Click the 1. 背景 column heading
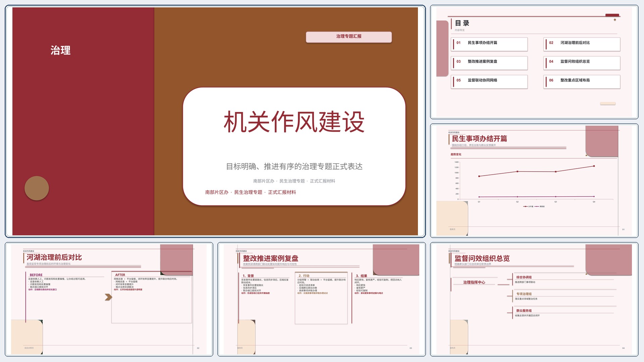This screenshot has height=362, width=644. (x=249, y=276)
